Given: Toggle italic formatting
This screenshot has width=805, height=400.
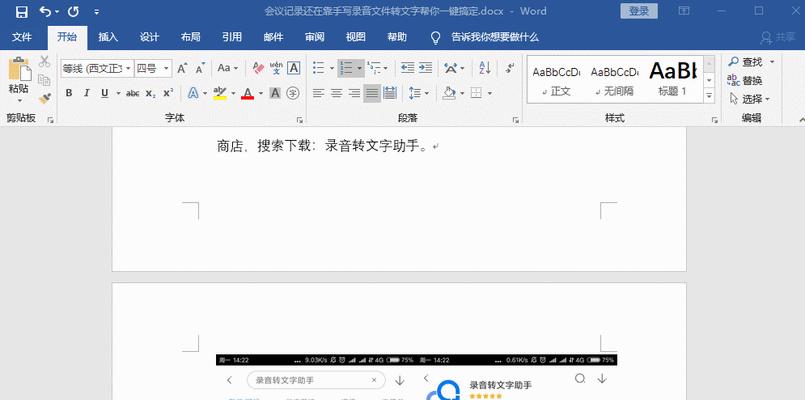Looking at the screenshot, I should (87, 93).
